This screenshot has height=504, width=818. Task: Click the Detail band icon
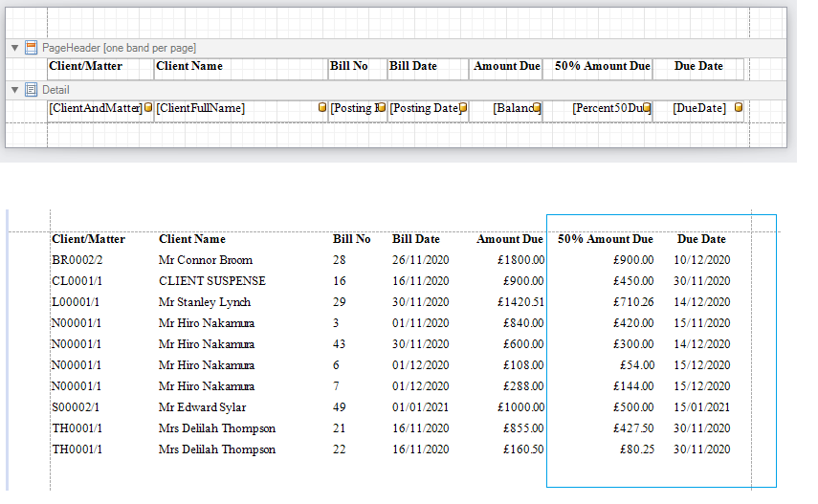(32, 90)
